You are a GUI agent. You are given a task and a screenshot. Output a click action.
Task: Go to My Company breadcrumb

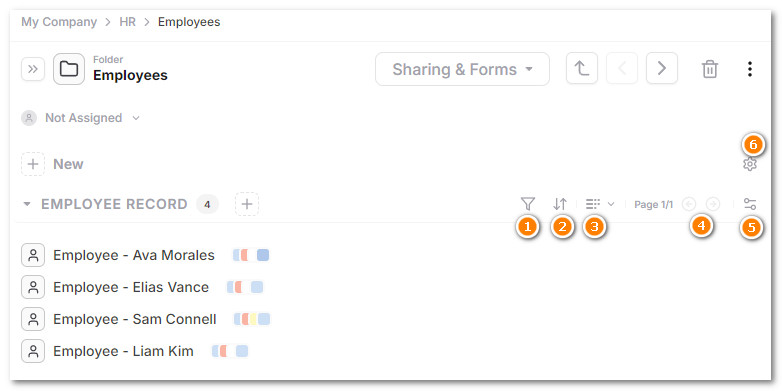[59, 22]
